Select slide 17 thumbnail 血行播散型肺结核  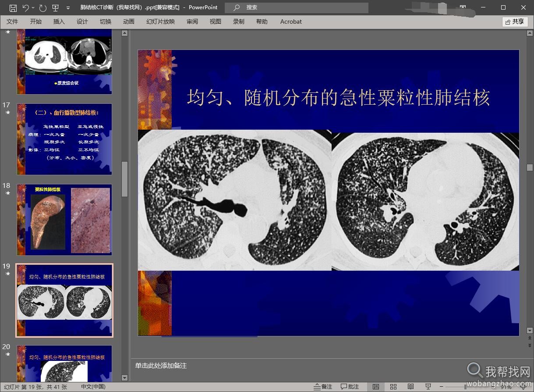point(64,139)
